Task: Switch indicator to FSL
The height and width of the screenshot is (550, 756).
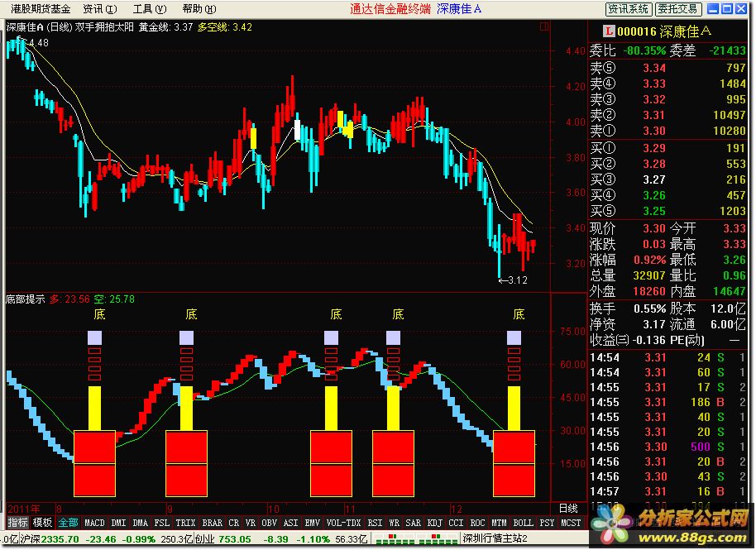Action: (162, 523)
